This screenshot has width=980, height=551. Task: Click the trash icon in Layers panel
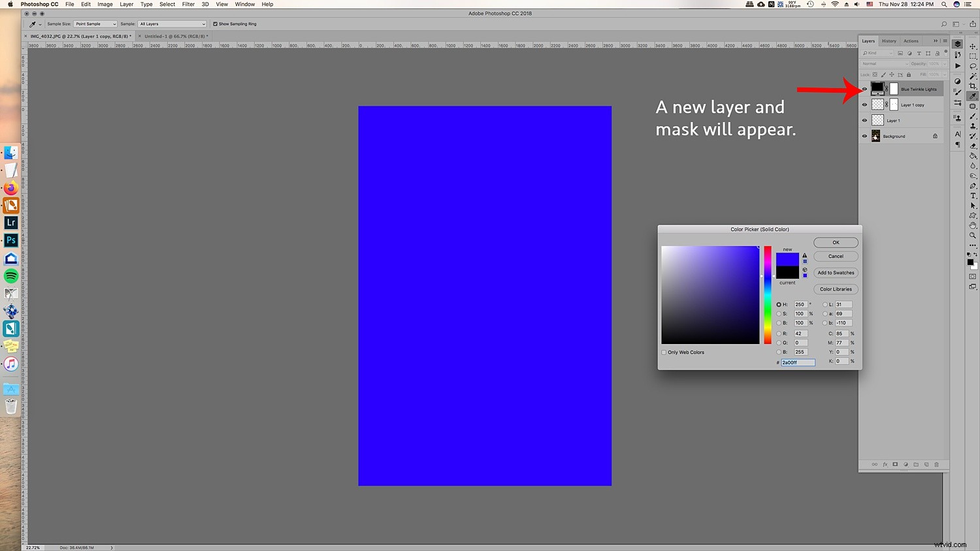click(936, 465)
